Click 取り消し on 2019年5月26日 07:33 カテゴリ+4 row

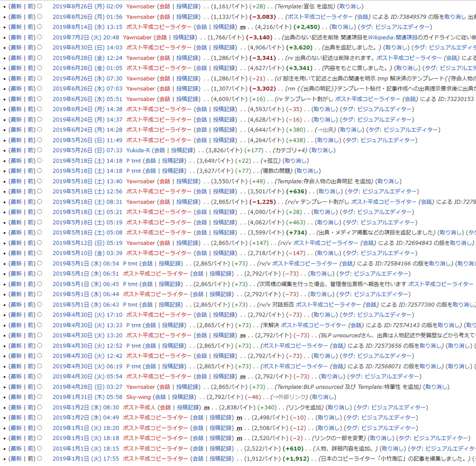323,150
